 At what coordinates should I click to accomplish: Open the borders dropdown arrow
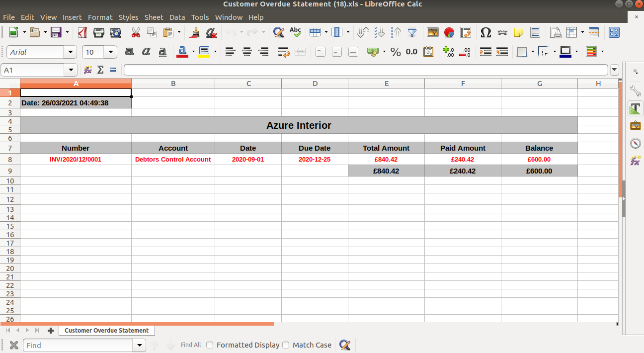coord(533,52)
